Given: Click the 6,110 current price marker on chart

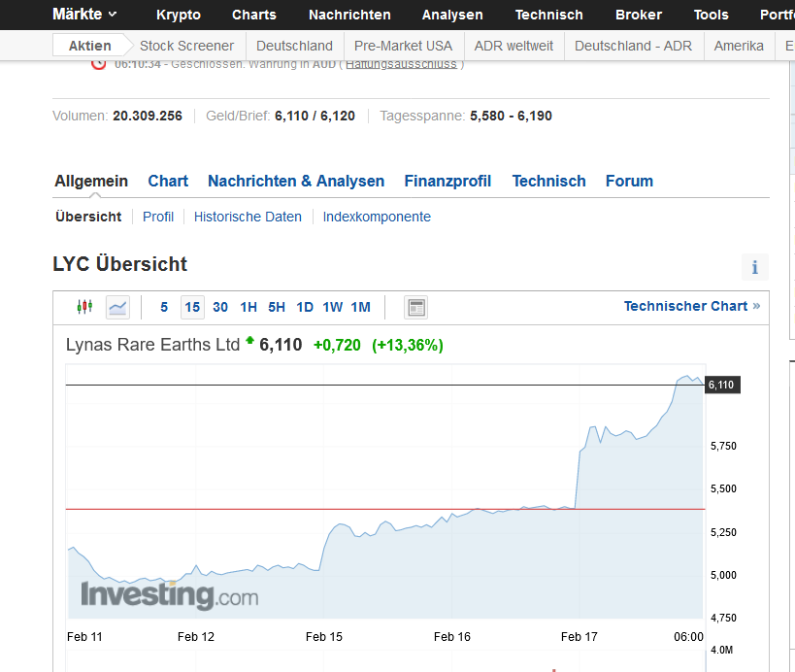Looking at the screenshot, I should click(x=722, y=386).
